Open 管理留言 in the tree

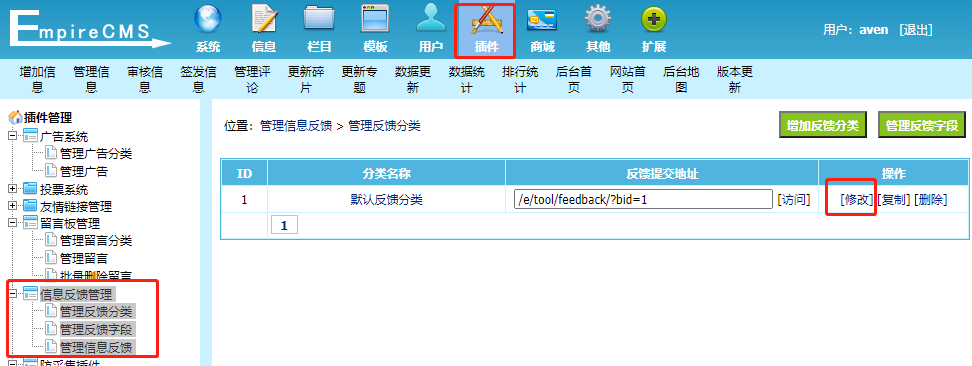click(x=84, y=258)
